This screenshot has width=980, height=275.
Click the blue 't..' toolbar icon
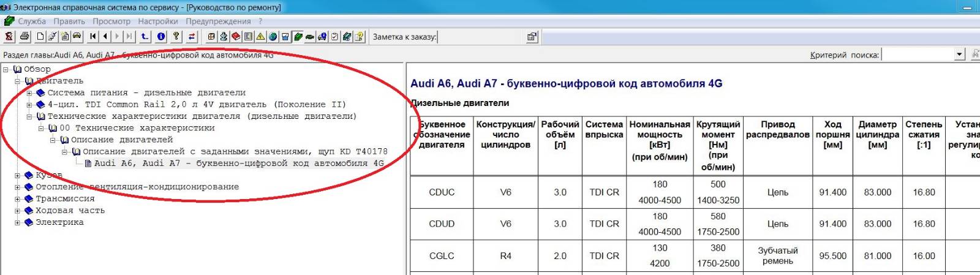click(x=145, y=36)
